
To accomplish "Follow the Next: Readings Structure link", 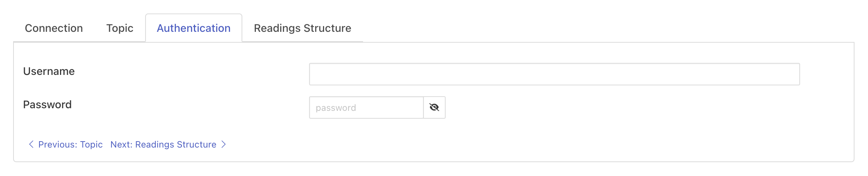I will 163,145.
